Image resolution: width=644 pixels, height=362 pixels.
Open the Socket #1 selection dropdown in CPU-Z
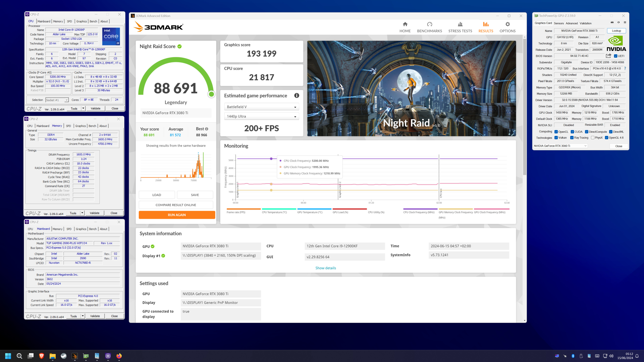(x=57, y=100)
